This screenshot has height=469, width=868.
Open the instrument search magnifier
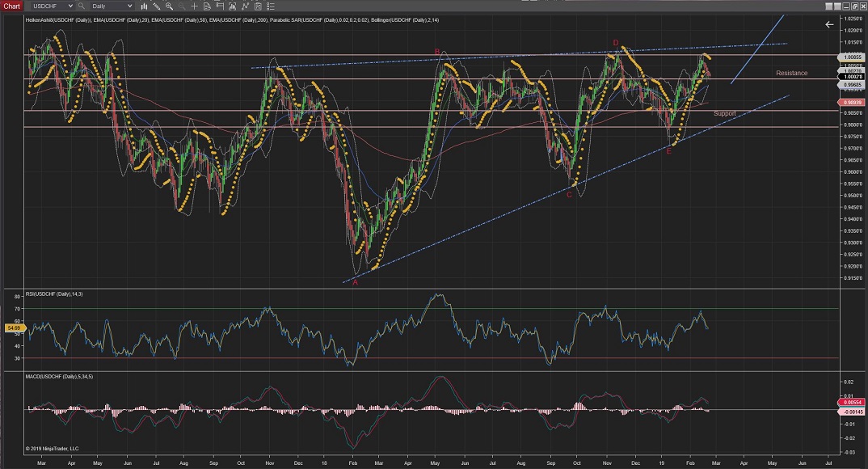pyautogui.click(x=82, y=6)
